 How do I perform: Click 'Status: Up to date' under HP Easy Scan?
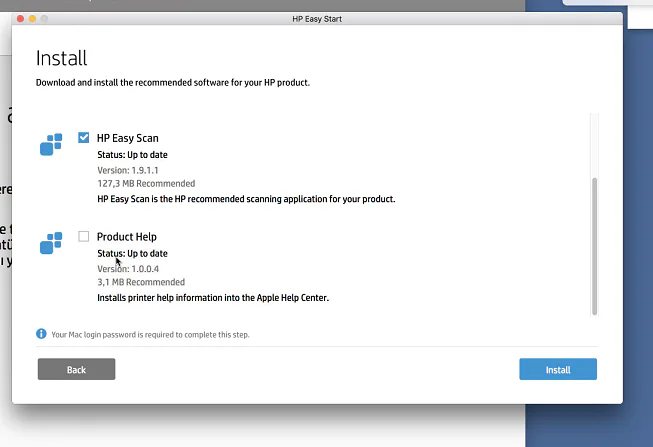[132, 155]
